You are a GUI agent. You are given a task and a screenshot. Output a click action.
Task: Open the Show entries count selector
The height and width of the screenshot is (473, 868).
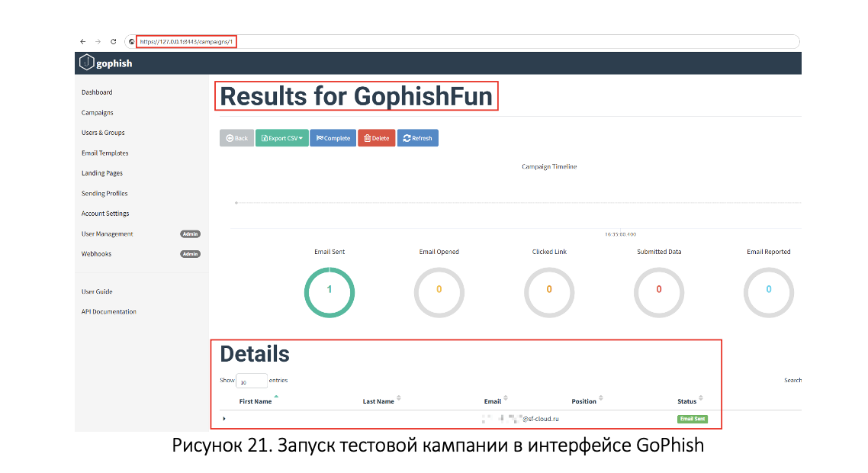coord(251,381)
